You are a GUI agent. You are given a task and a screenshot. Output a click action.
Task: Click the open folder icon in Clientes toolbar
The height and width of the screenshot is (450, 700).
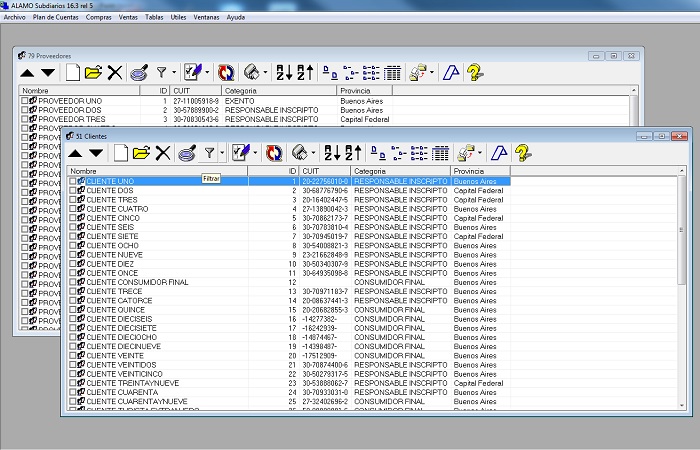point(142,153)
